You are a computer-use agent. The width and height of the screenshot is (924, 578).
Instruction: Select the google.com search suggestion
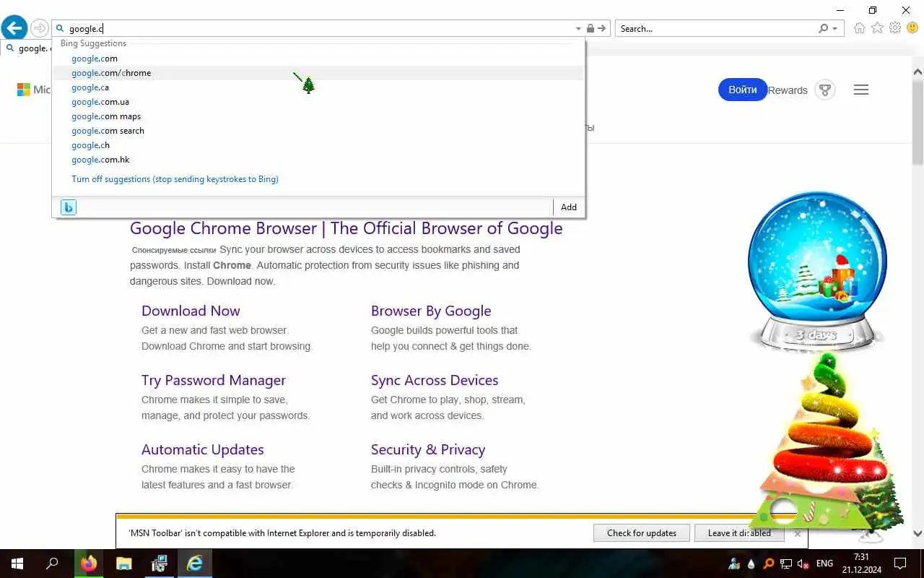(318, 131)
